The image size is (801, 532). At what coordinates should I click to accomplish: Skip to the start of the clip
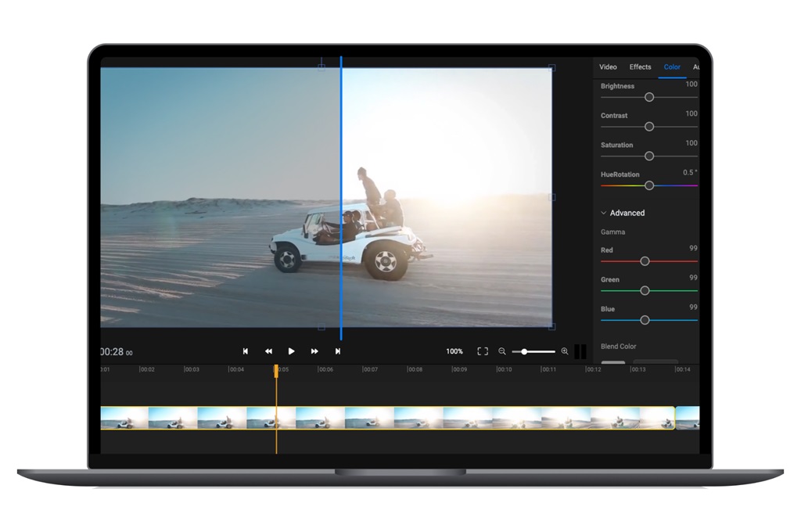(245, 351)
